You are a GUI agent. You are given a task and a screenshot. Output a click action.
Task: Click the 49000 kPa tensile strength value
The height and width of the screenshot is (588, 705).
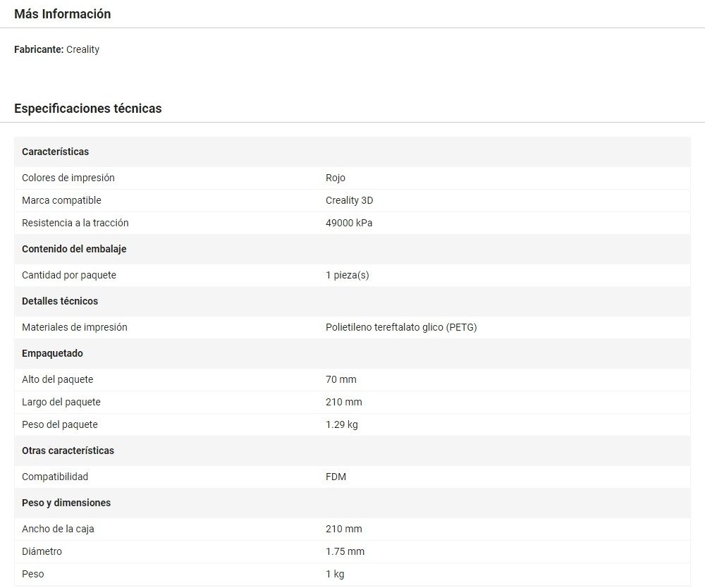click(x=349, y=223)
